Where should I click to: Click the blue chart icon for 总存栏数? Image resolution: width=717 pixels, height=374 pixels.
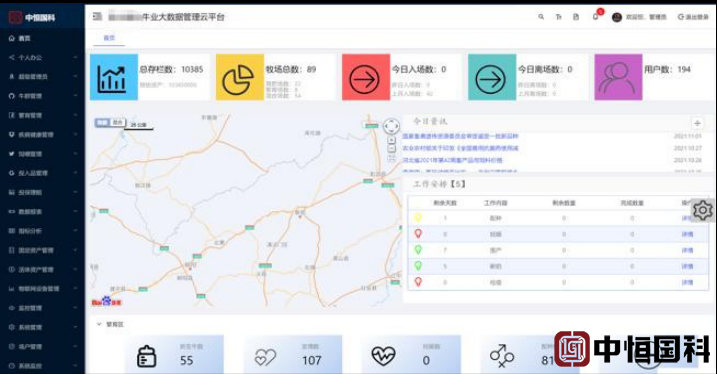pyautogui.click(x=114, y=77)
